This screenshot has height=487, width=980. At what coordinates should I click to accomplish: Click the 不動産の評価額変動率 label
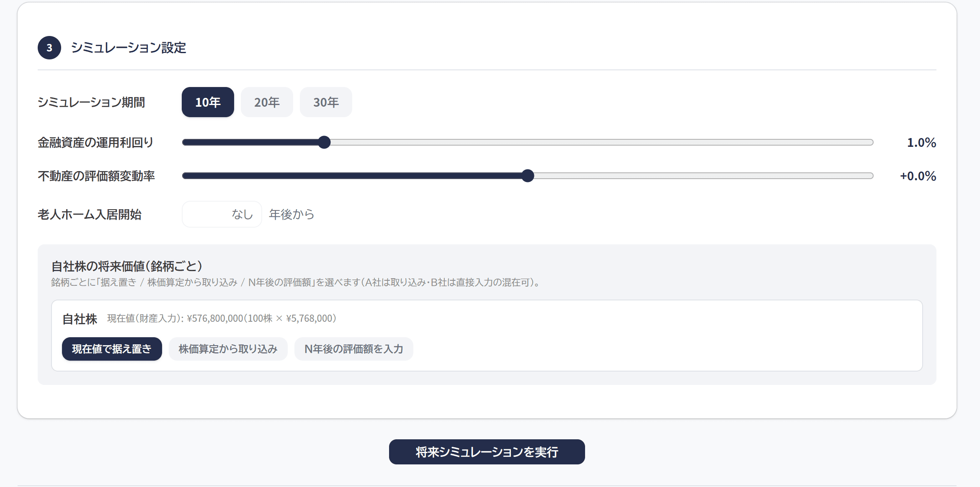click(96, 176)
